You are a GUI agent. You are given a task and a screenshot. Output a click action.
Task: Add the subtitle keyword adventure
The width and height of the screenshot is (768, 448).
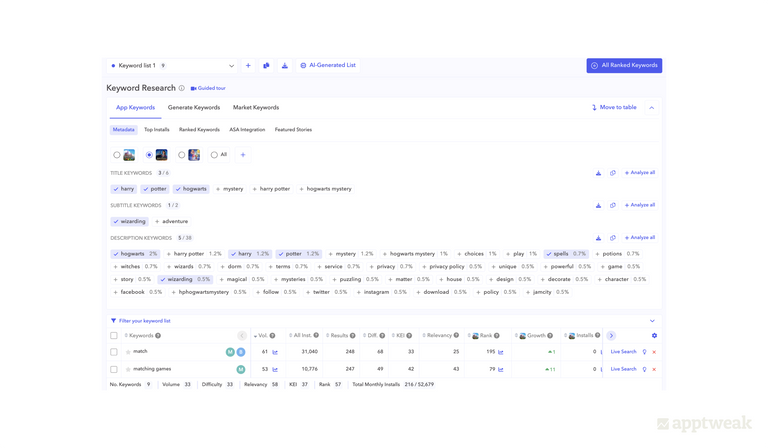coord(171,221)
